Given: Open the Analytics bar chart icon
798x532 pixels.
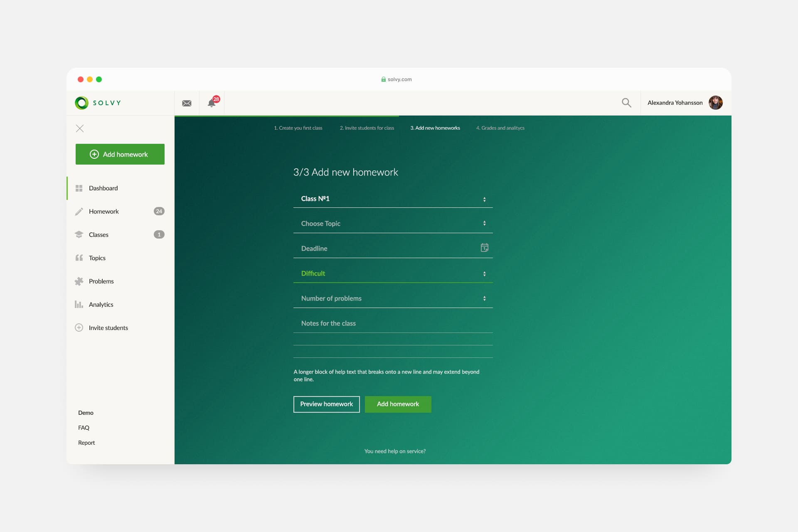Looking at the screenshot, I should pos(79,305).
